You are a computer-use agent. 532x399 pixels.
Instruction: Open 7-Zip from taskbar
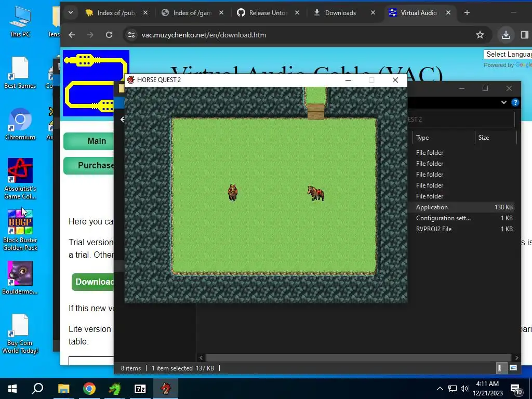140,389
